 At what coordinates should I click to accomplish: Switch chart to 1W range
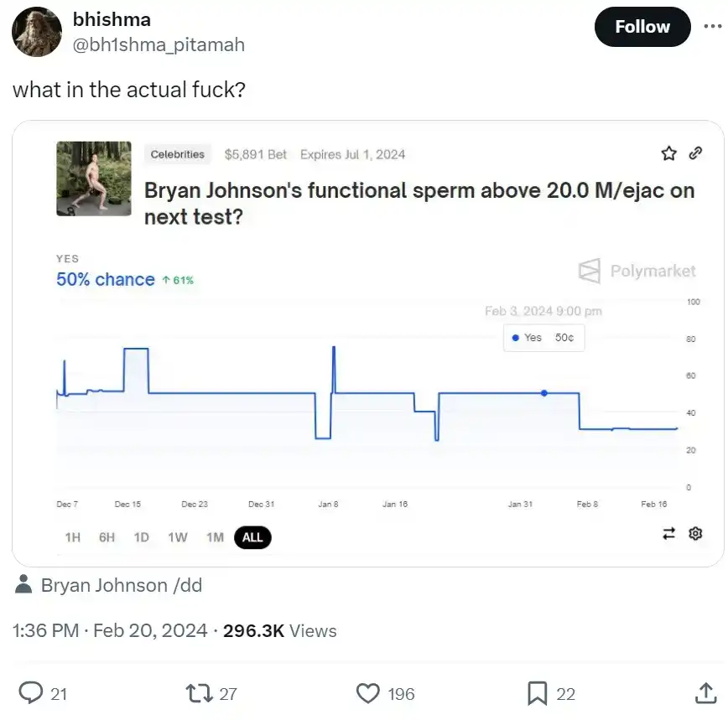coord(178,537)
